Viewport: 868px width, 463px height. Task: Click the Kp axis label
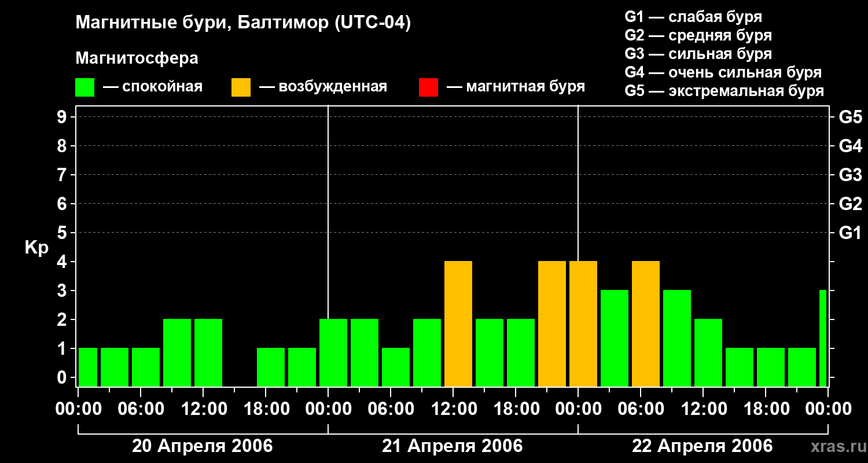point(36,248)
